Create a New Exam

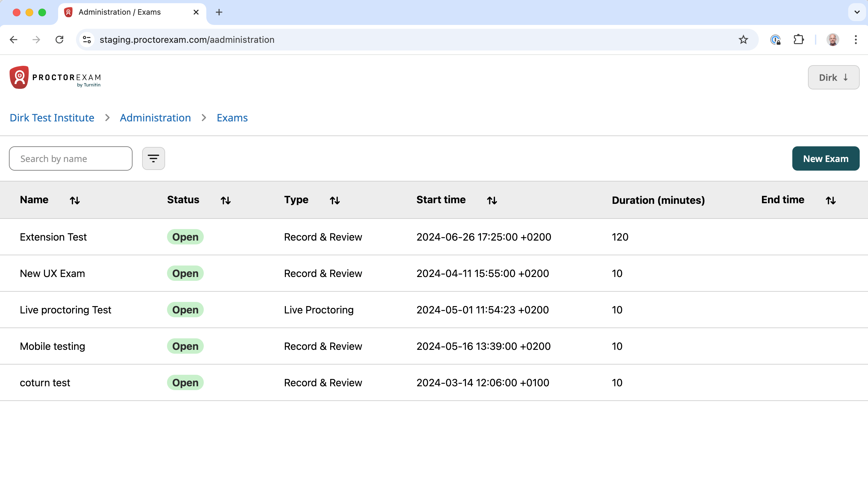click(826, 159)
